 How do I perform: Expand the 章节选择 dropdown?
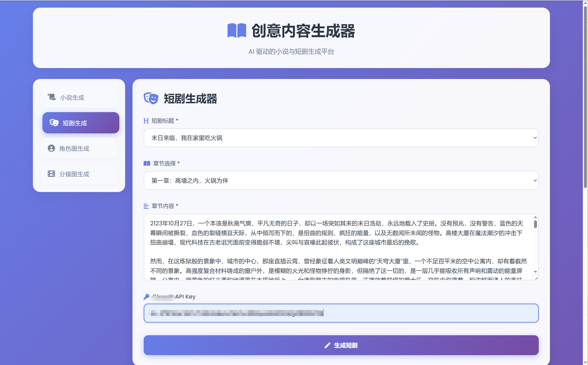tap(341, 180)
